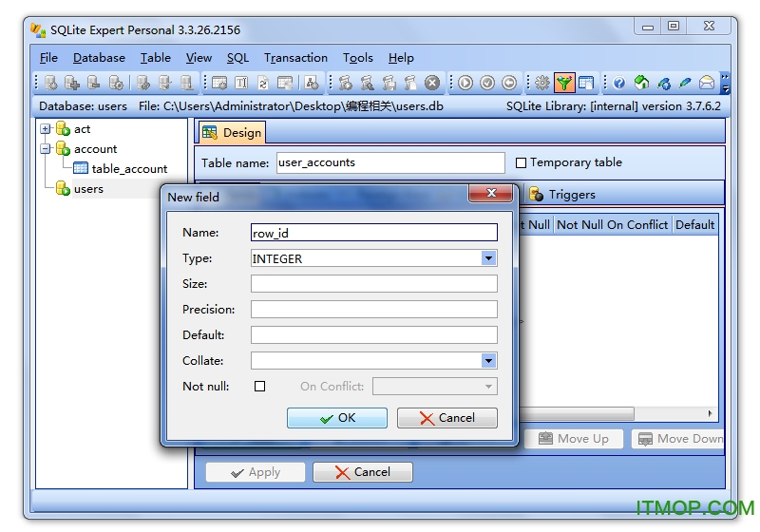Click the round X stop toolbar icon
Viewport: 760px width, 532px height.
[x=432, y=83]
